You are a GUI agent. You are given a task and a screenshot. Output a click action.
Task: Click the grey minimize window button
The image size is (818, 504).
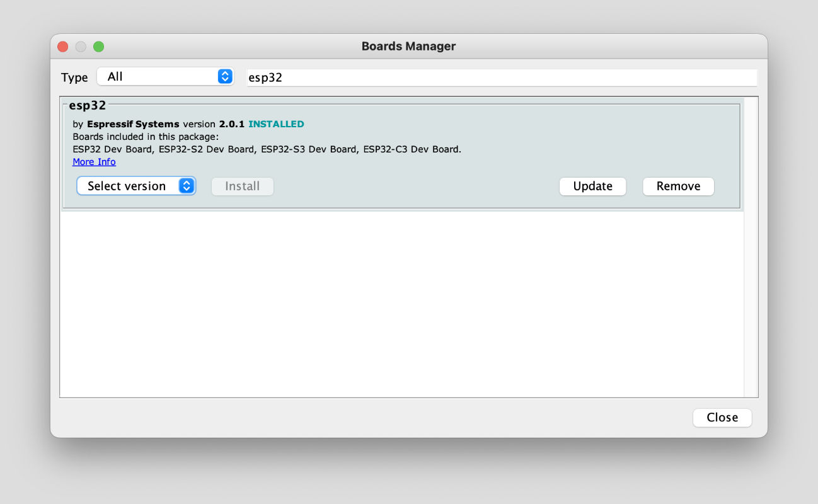coord(81,47)
